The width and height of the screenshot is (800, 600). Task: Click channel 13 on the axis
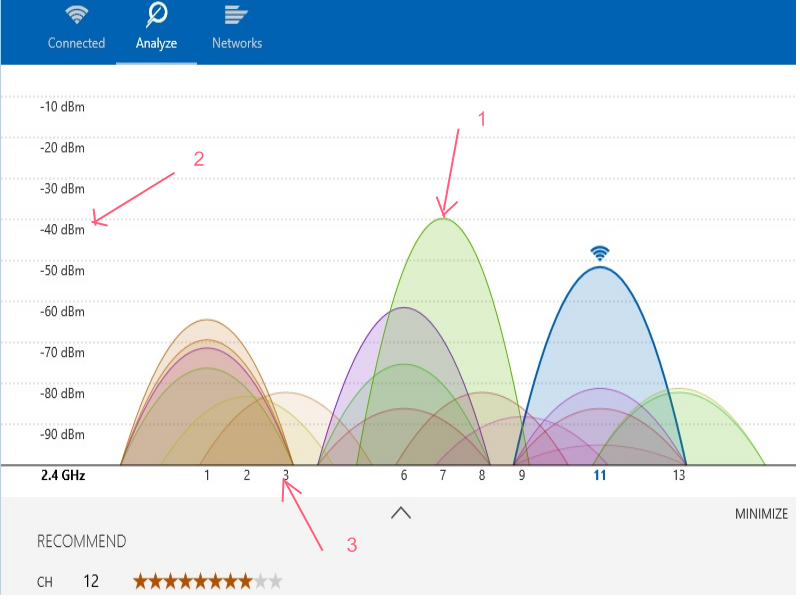pos(679,476)
